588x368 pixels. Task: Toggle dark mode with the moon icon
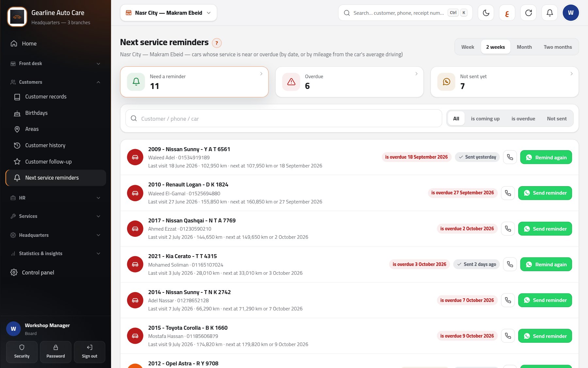pos(486,13)
